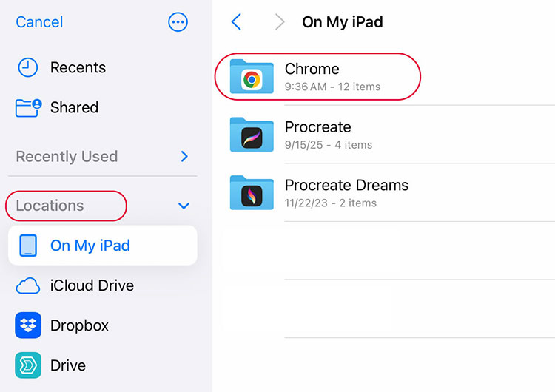Click the Drive app icon
The height and width of the screenshot is (392, 555).
coord(28,365)
